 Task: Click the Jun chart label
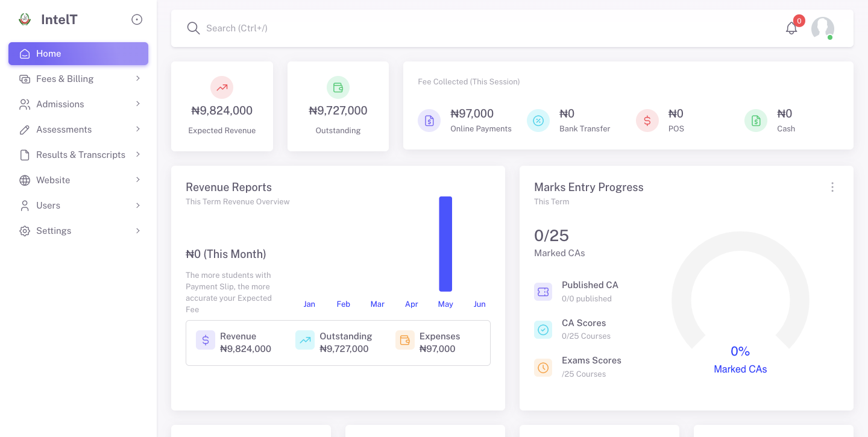[480, 304]
